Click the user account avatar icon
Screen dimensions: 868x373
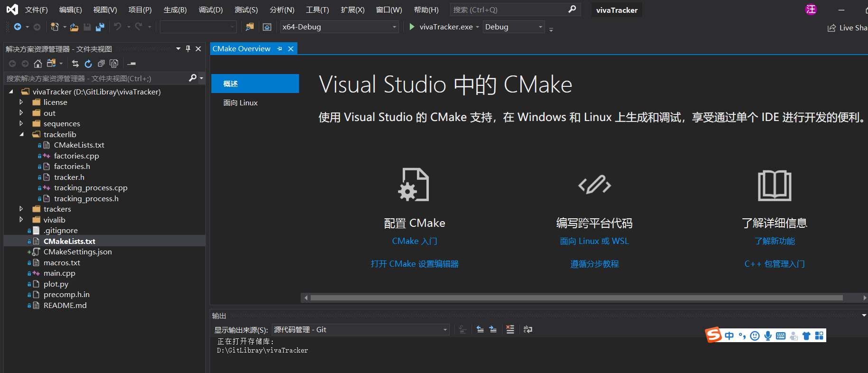pyautogui.click(x=811, y=9)
